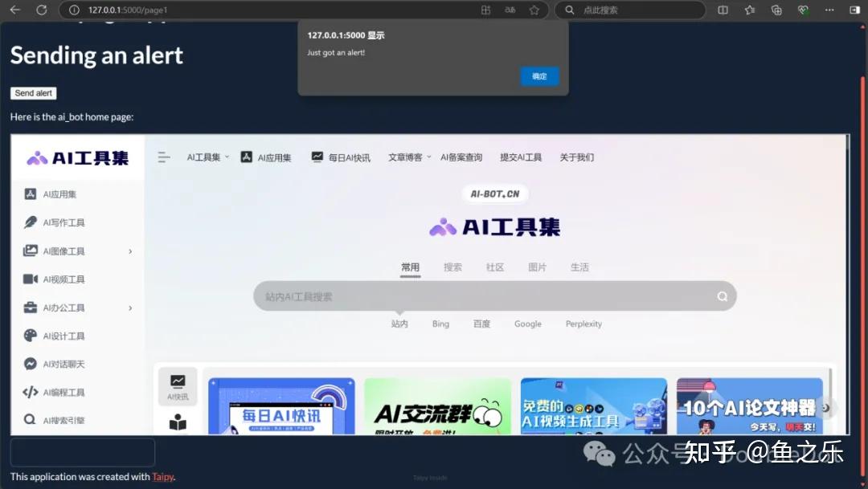
Task: Select the 站内 search source option
Action: click(399, 324)
